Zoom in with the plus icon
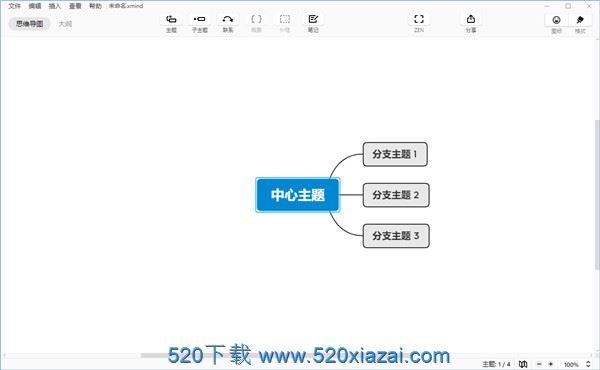The height and width of the screenshot is (370, 600). click(551, 364)
